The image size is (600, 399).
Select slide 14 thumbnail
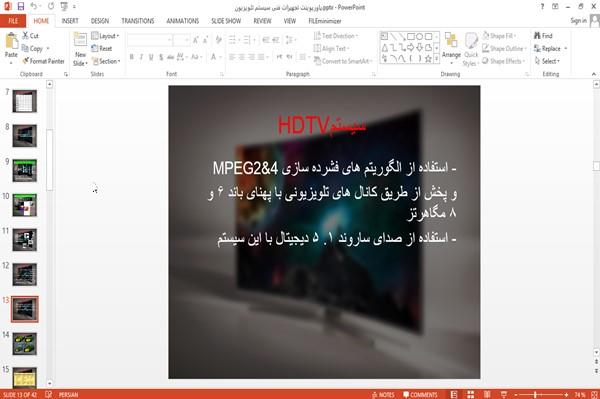pos(24,344)
